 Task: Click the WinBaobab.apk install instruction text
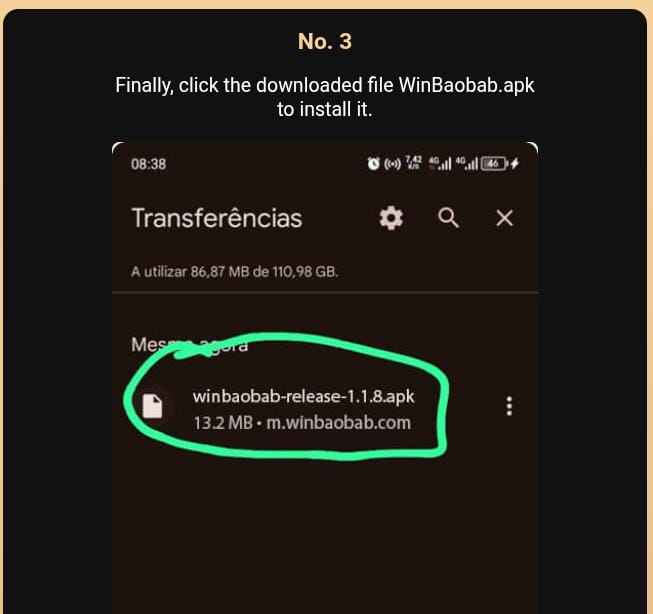(325, 97)
